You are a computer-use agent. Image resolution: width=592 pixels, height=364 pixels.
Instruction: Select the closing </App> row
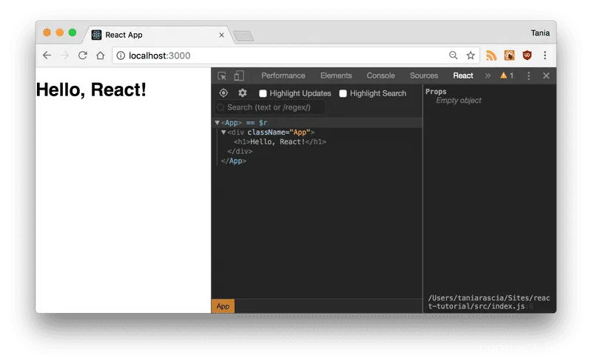point(233,161)
